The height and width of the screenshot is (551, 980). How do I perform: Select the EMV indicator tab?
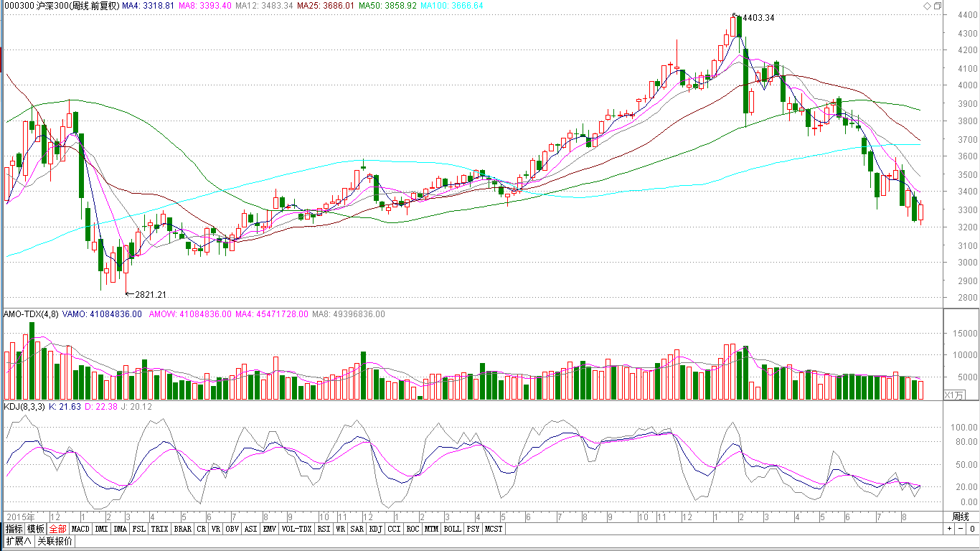click(x=269, y=529)
